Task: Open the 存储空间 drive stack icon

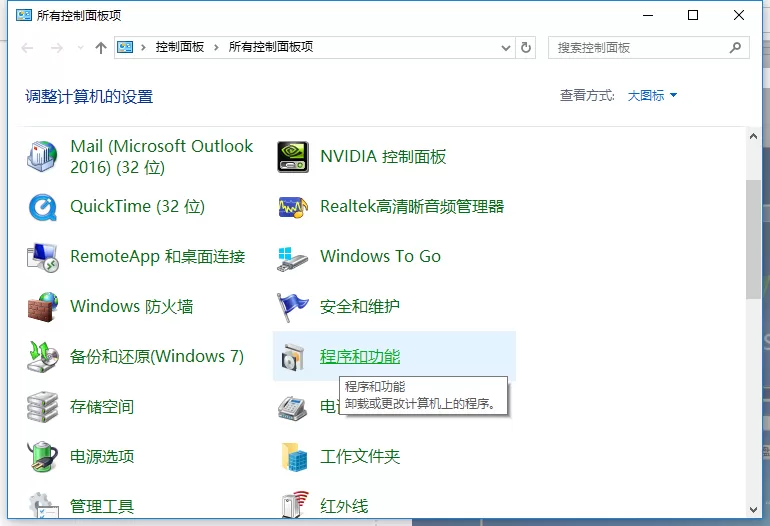Action: point(42,407)
